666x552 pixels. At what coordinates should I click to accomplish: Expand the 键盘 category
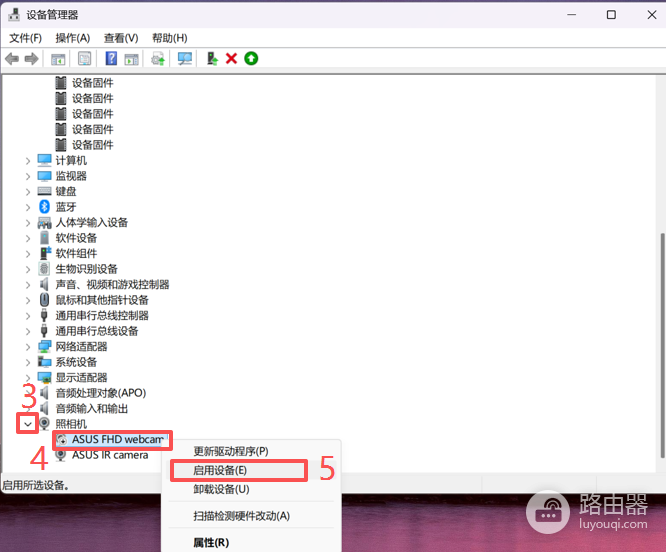pyautogui.click(x=28, y=192)
